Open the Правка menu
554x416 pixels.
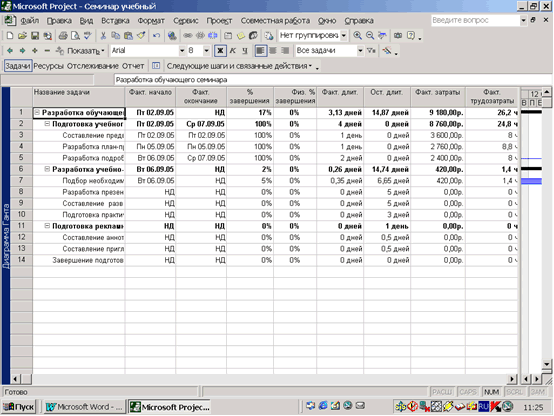[59, 21]
